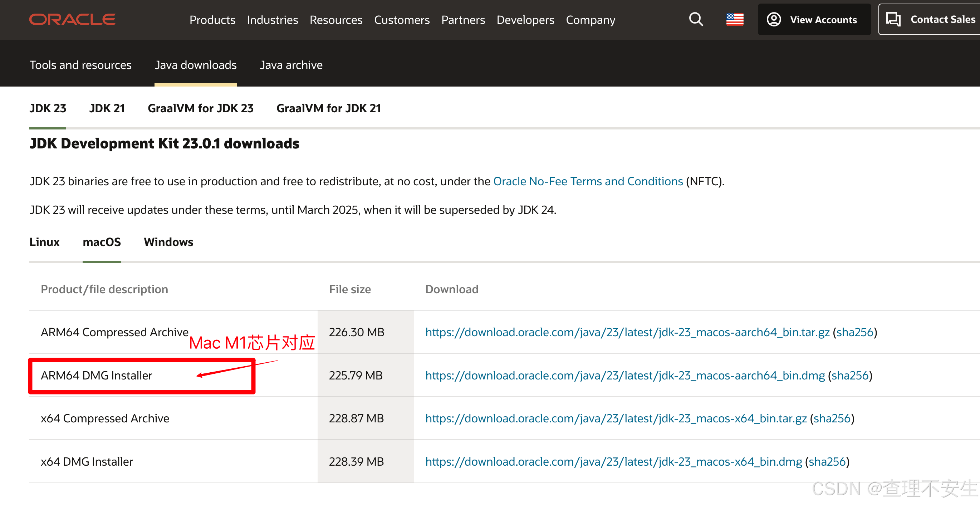Switch to the Windows platform tab
Image resolution: width=980 pixels, height=505 pixels.
[x=168, y=242]
